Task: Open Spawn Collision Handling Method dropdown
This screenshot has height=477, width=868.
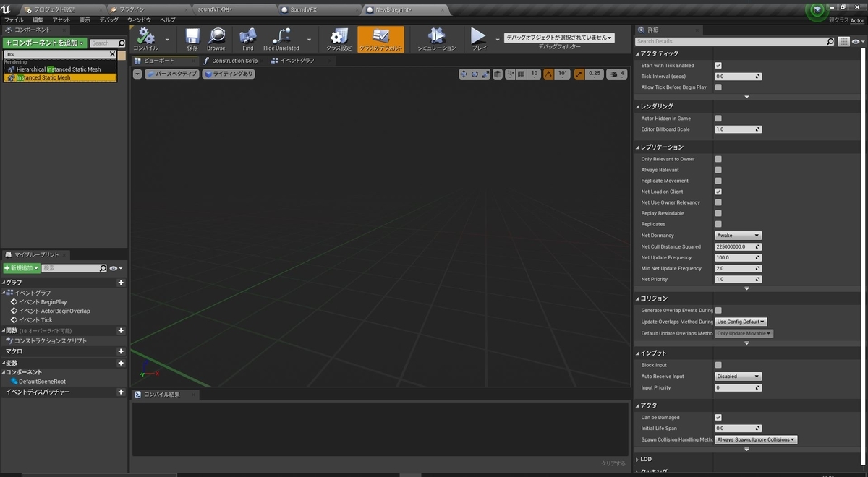Action: (x=756, y=439)
